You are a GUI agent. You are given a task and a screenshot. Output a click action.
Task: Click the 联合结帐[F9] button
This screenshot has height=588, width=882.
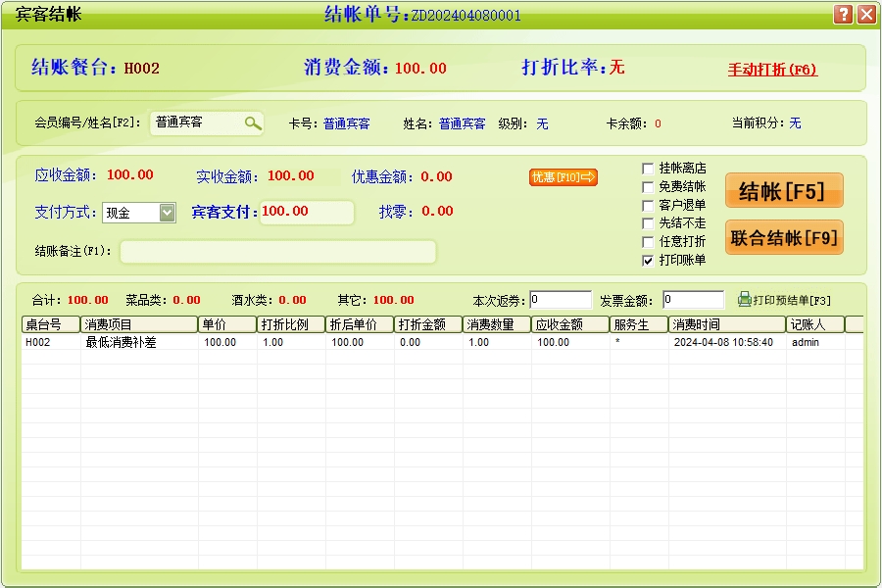tap(784, 238)
